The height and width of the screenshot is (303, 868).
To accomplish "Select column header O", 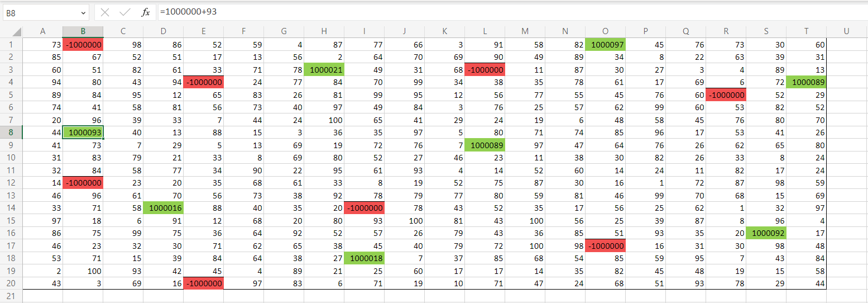I will (x=605, y=31).
